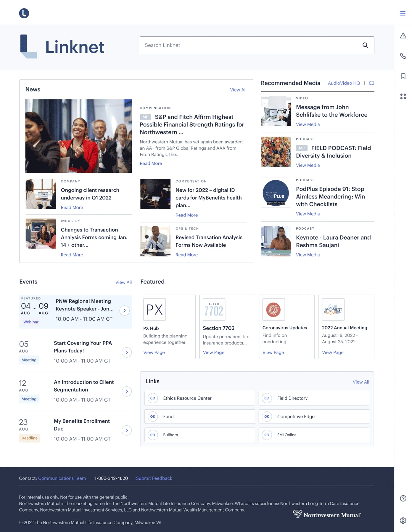This screenshot has height=532, width=412.
Task: Click the Deadline tag on Aug 23 event
Action: 30,438
